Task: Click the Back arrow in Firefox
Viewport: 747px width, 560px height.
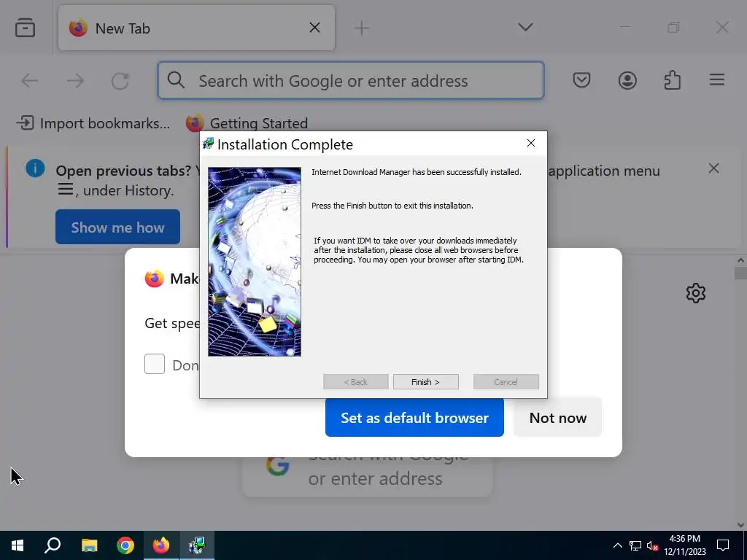Action: click(x=29, y=80)
